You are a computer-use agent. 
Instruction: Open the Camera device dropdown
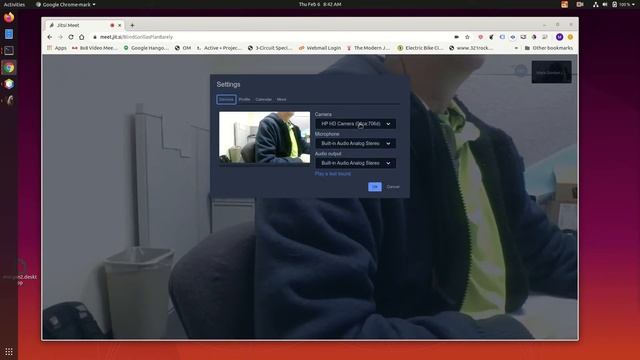[356, 124]
